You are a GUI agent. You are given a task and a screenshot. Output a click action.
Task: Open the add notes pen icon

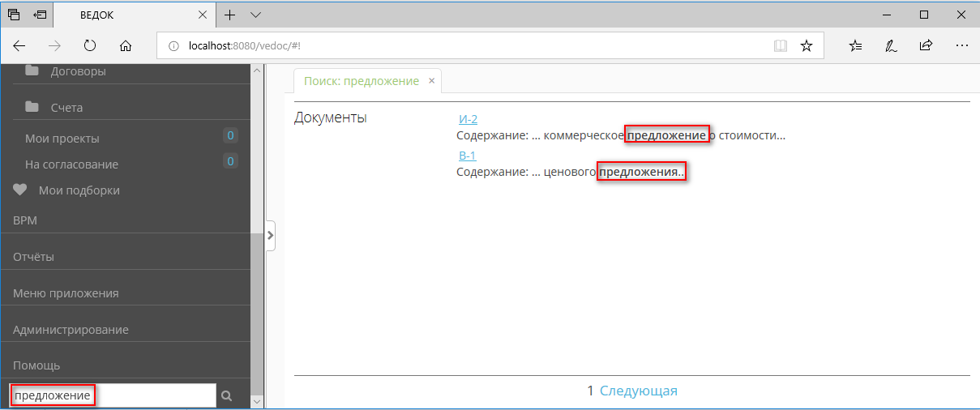pos(891,46)
